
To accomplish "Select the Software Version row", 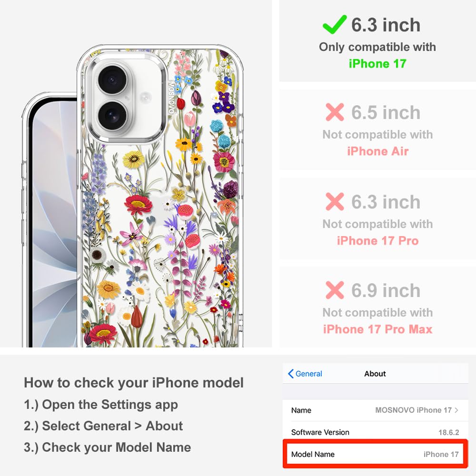I will [x=375, y=432].
